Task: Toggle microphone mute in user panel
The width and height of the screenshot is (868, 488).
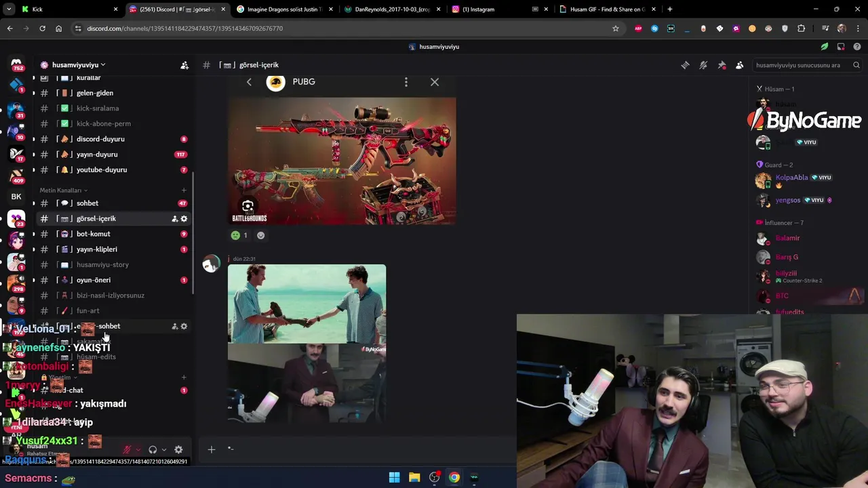Action: point(127,450)
